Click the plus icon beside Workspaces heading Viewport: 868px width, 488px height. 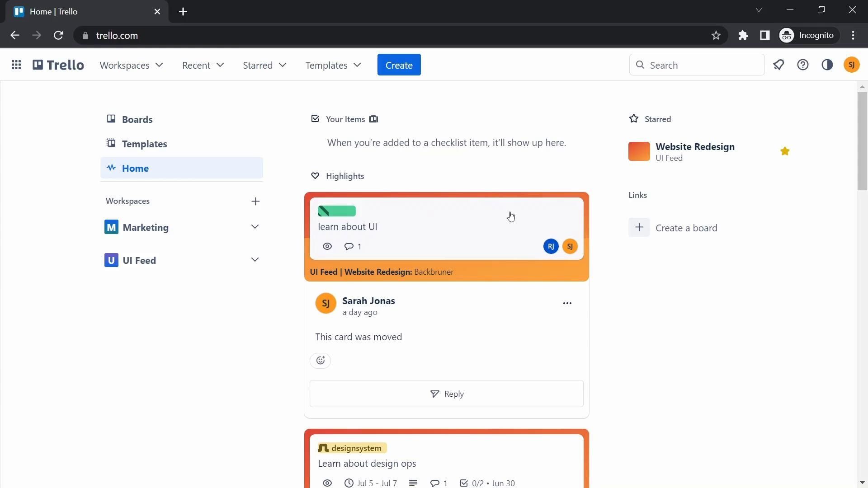click(x=255, y=202)
